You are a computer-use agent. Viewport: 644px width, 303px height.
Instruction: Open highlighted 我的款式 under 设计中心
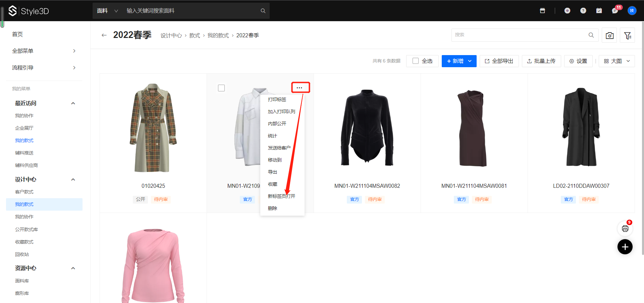(x=44, y=204)
